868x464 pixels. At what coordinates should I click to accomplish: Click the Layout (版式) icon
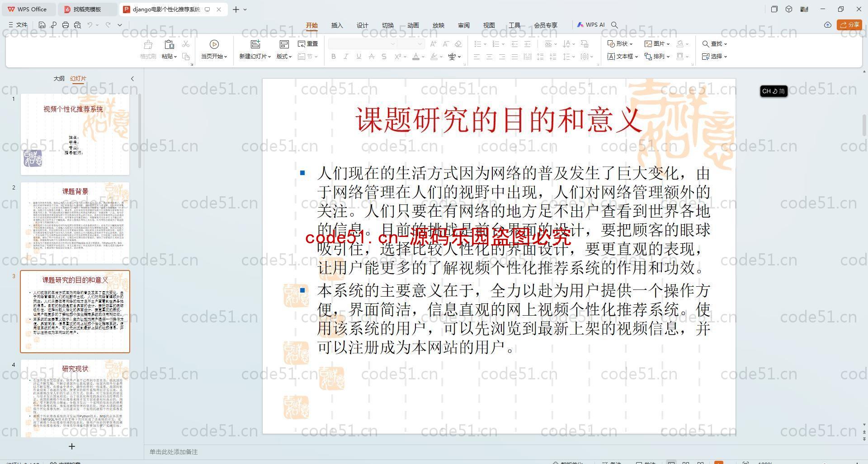pos(284,44)
